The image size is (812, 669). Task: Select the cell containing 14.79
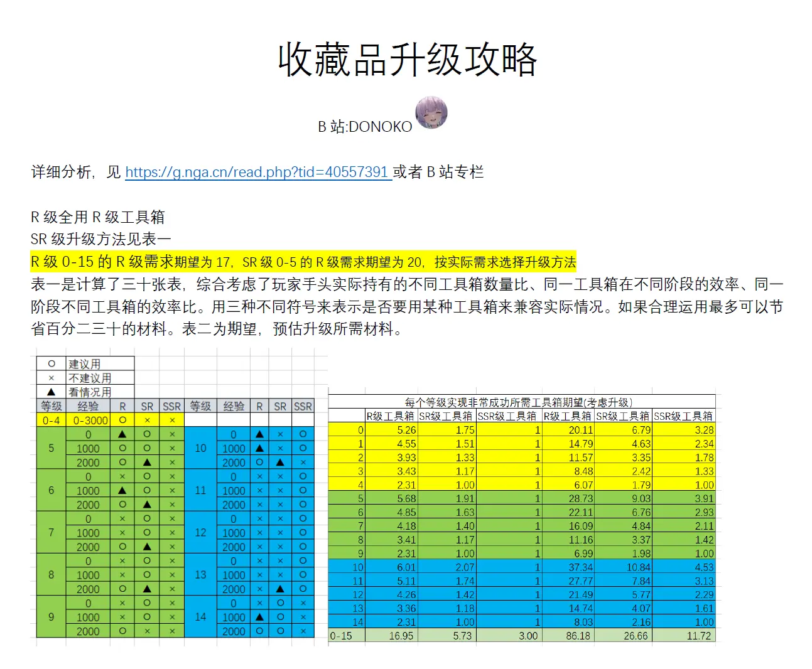click(568, 444)
